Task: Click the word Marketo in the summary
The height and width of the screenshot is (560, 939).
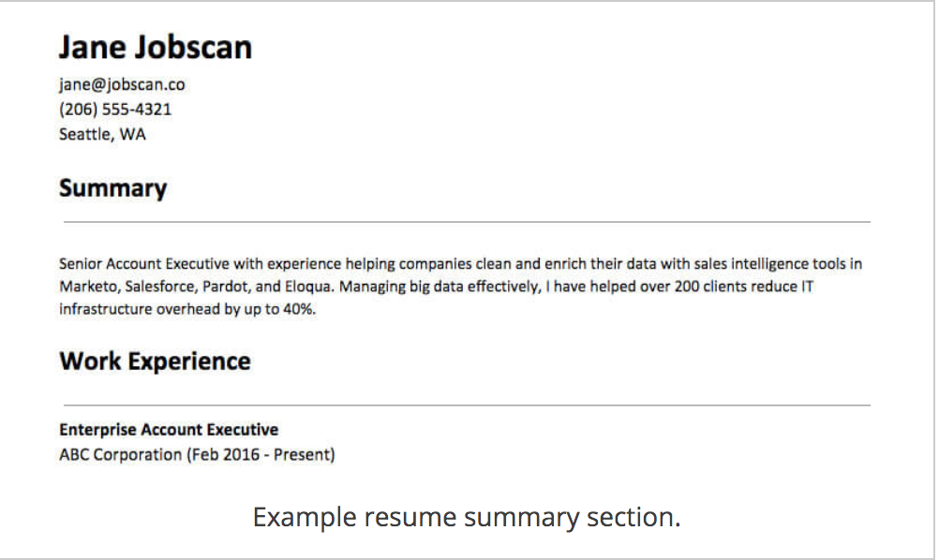Action: (89, 287)
